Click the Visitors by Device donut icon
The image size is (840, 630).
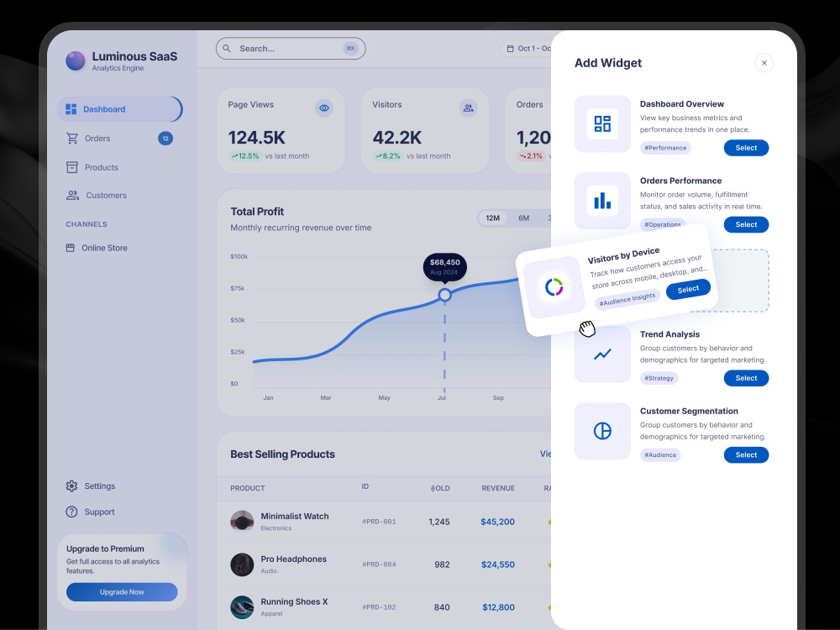pos(554,287)
